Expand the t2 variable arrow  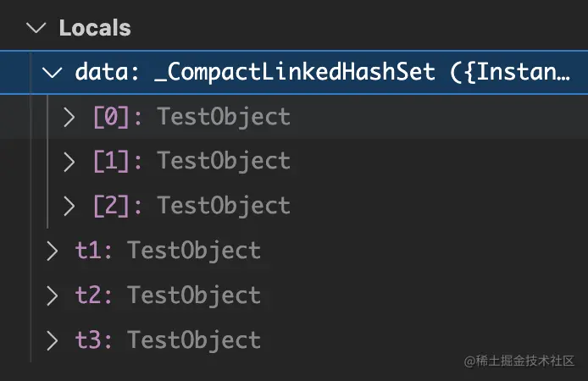point(53,295)
